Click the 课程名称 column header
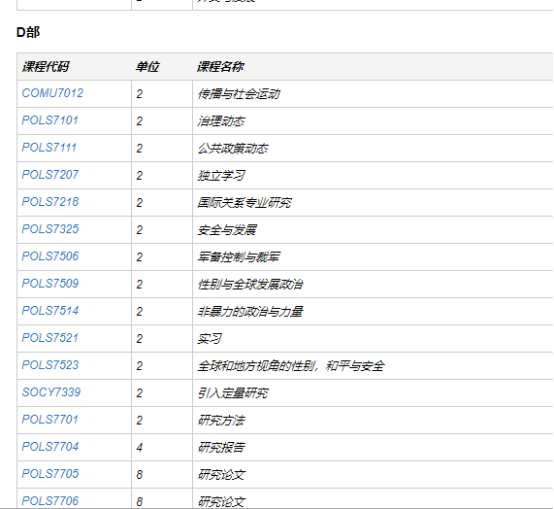Viewport: 554px width, 509px height. point(220,67)
